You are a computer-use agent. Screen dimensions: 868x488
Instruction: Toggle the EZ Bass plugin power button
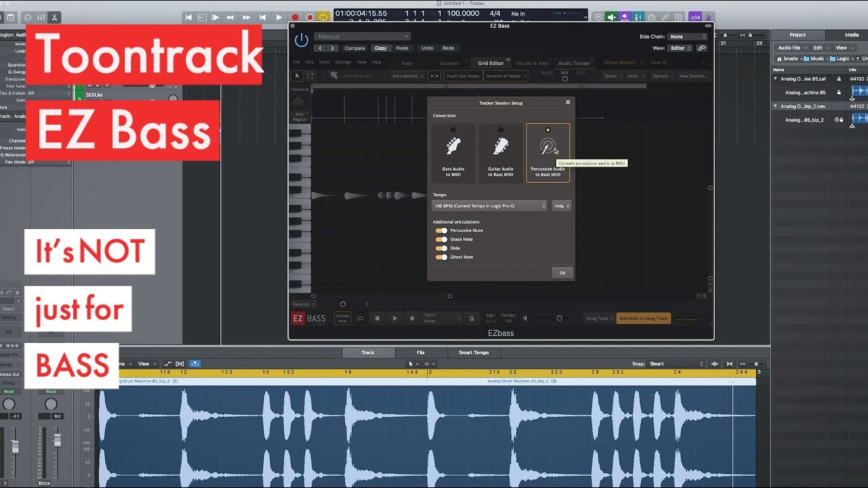pos(301,41)
